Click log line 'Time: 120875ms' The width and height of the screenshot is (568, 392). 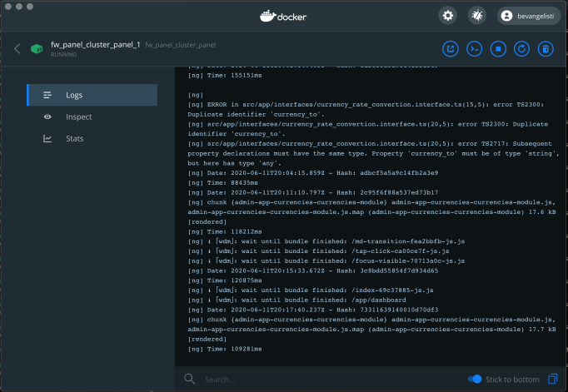click(x=225, y=280)
